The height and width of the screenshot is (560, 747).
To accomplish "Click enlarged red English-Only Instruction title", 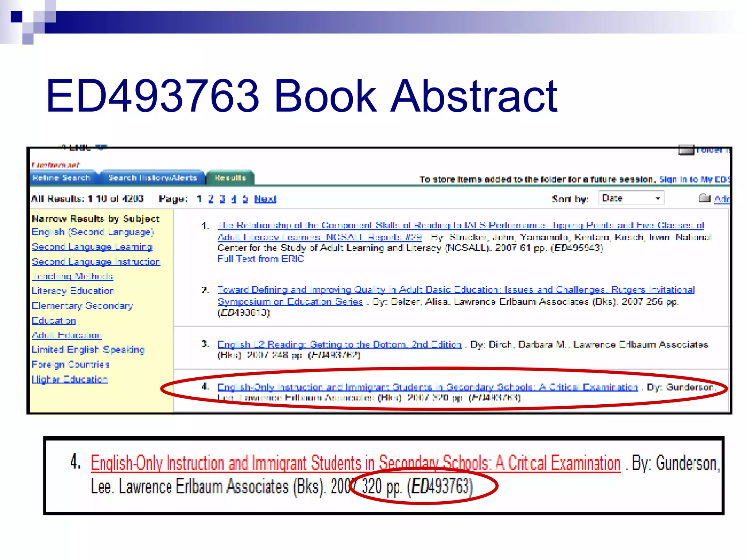I will [x=355, y=463].
